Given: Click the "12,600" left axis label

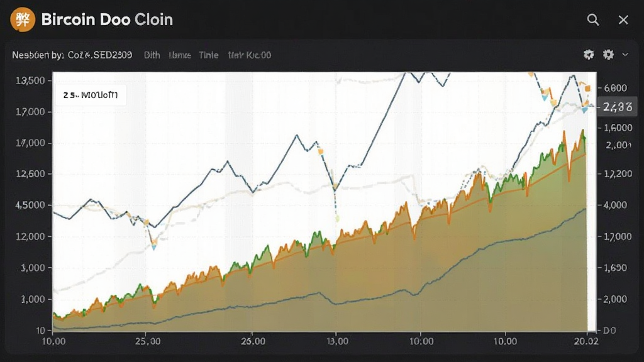Looking at the screenshot, I should click(30, 173).
